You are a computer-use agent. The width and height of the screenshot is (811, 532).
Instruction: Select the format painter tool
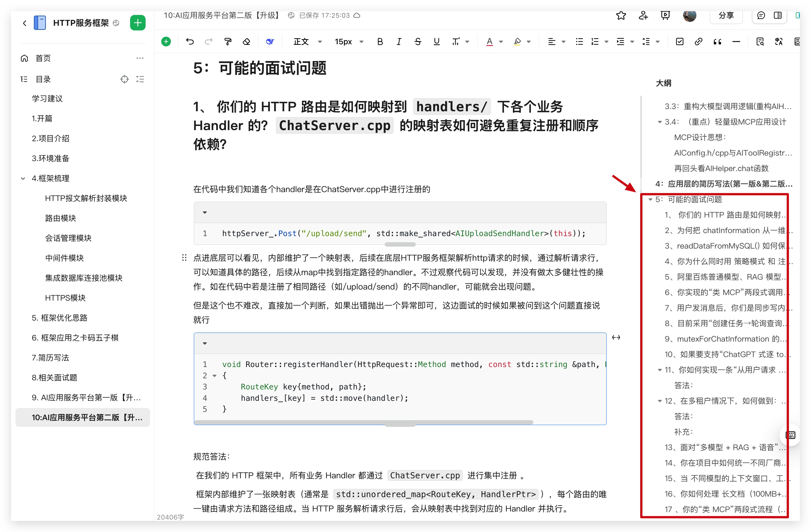tap(228, 42)
